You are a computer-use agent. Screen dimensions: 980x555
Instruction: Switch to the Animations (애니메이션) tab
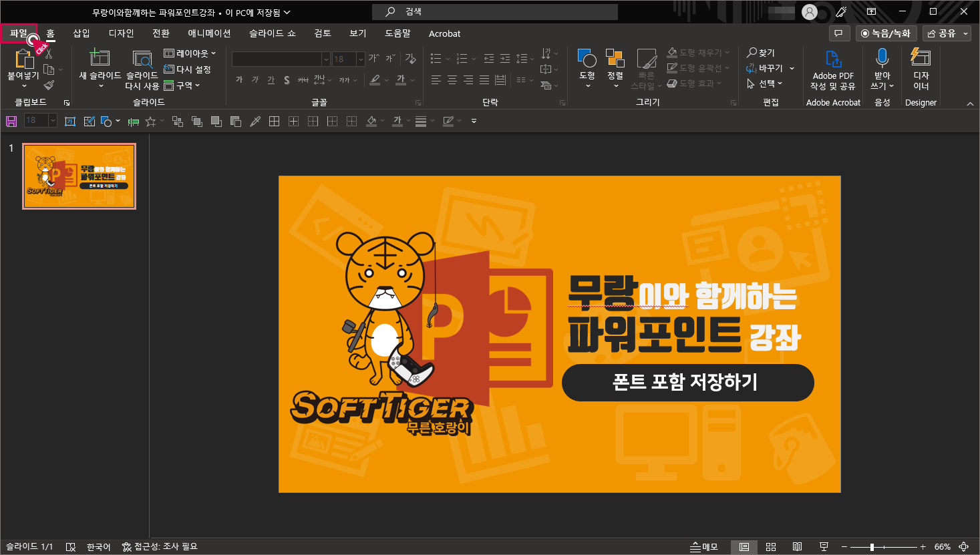coord(209,33)
